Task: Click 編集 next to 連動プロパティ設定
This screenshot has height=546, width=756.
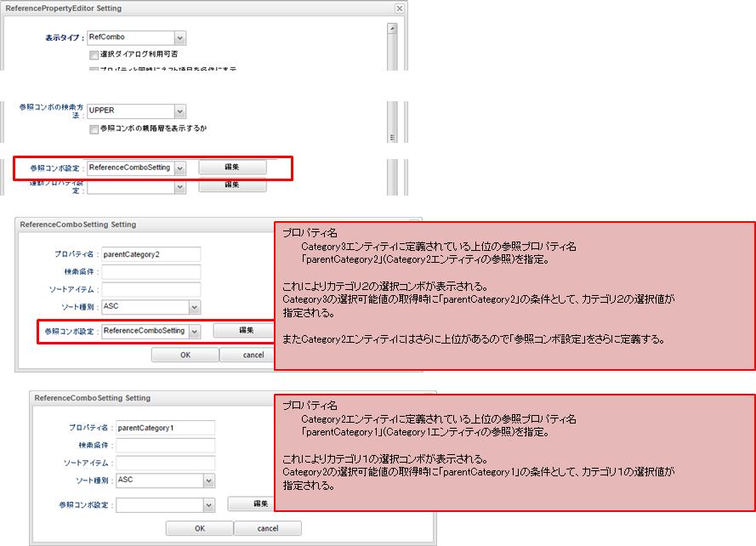Action: pos(231,185)
